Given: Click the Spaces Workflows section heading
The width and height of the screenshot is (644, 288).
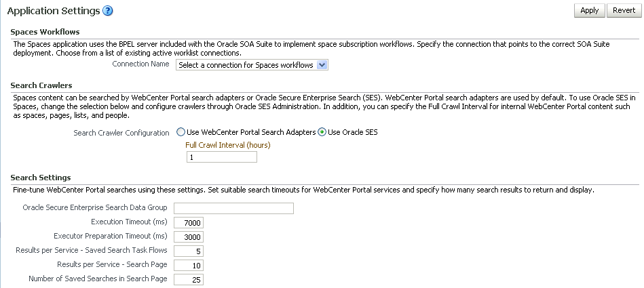Looking at the screenshot, I should [x=45, y=32].
